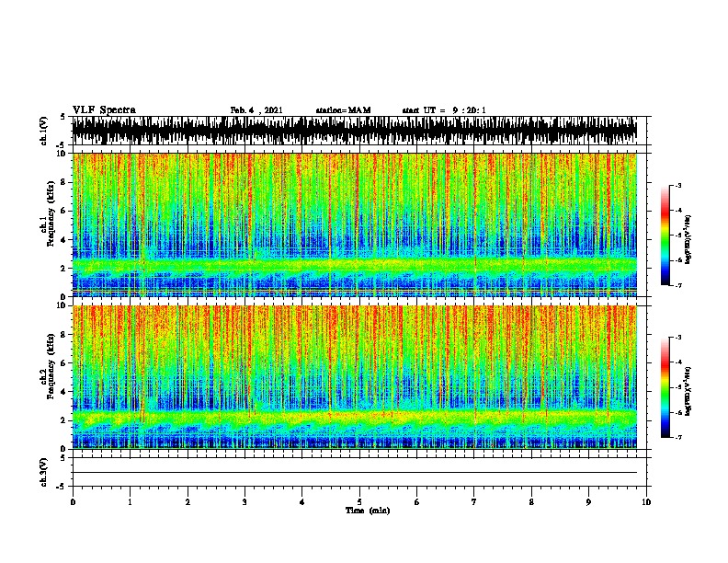Select the "Time (min)" axis label

(368, 511)
